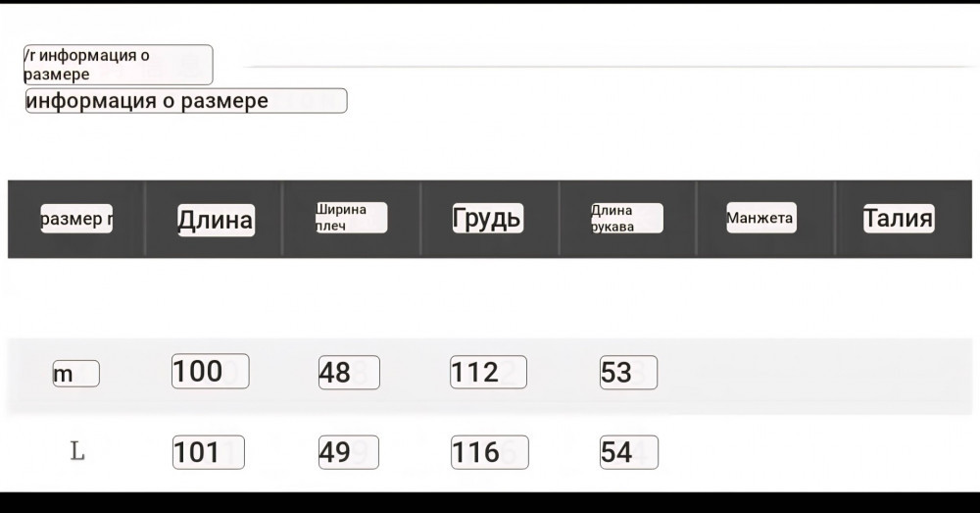
Task: Click the thin gray divider line at top
Action: [x=608, y=66]
